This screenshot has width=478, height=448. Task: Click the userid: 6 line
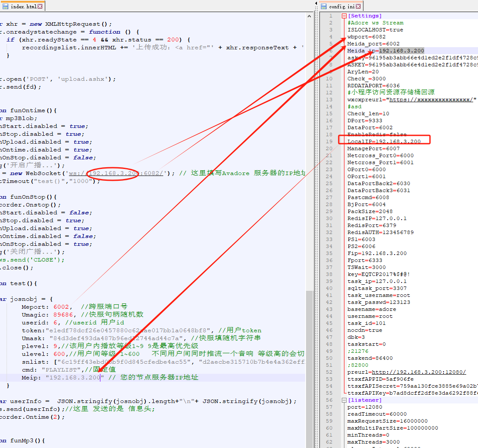pos(72,323)
